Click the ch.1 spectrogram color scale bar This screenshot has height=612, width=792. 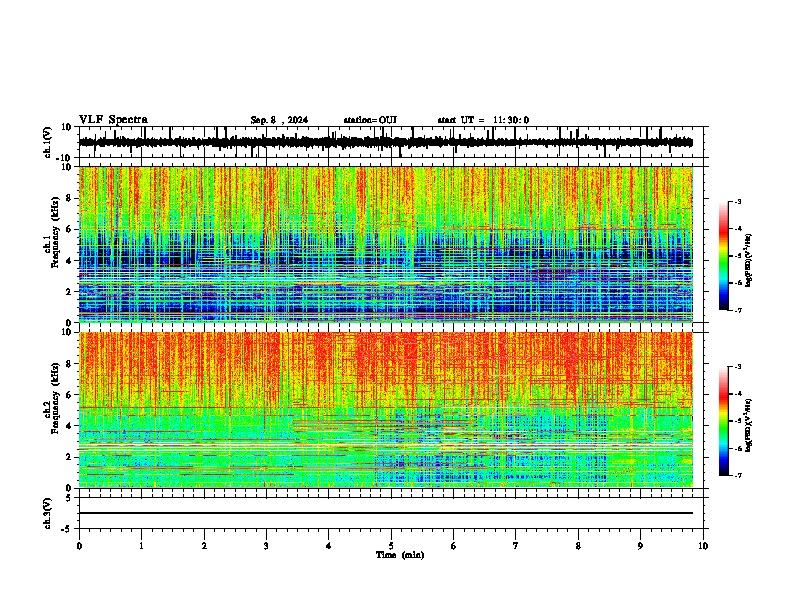pyautogui.click(x=724, y=255)
